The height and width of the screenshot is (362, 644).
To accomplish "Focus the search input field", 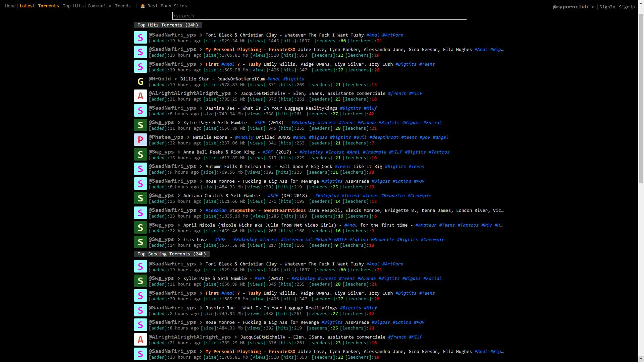I will click(319, 16).
